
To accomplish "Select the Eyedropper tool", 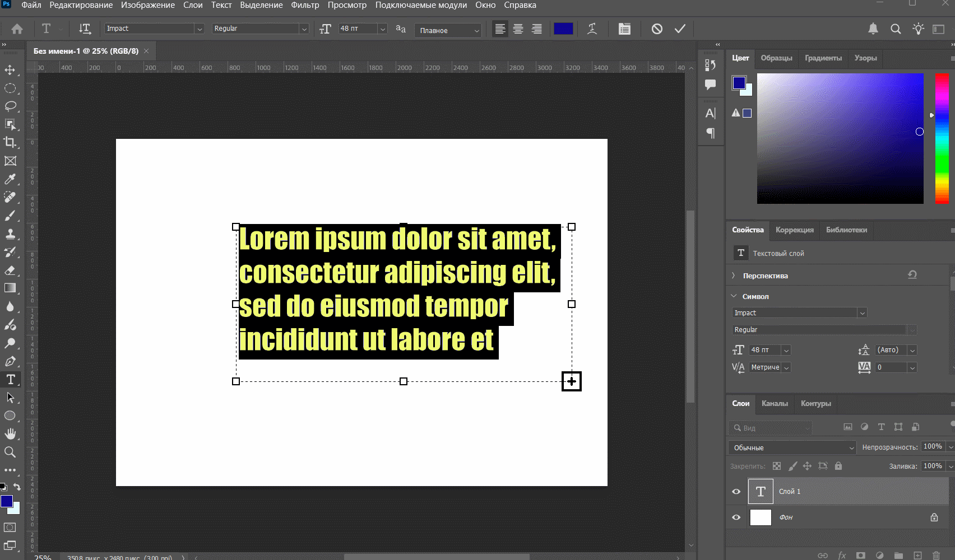I will pyautogui.click(x=10, y=179).
